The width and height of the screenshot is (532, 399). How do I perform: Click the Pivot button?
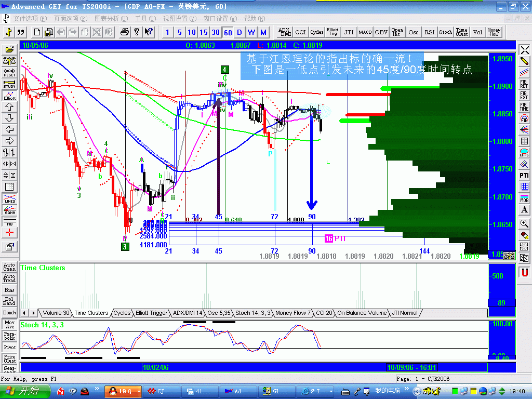click(x=9, y=348)
